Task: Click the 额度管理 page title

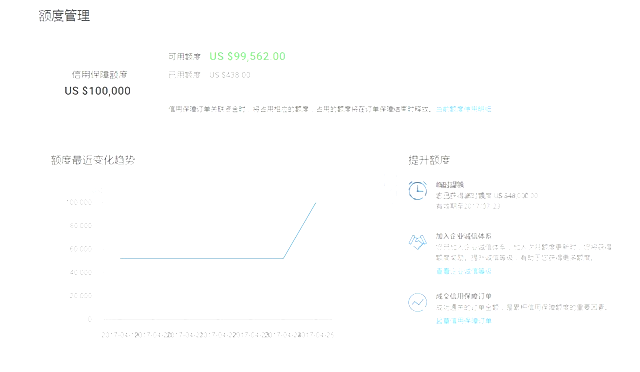Action: coord(64,16)
